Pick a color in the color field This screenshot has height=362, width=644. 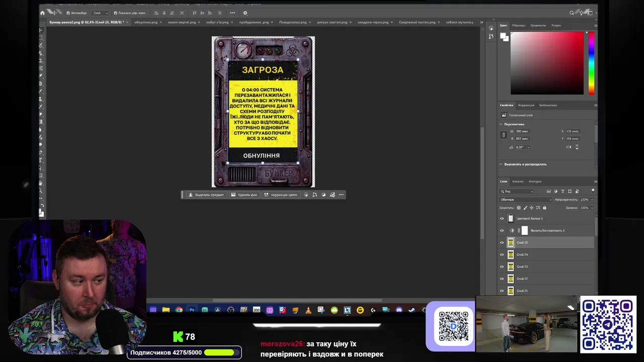click(547, 63)
